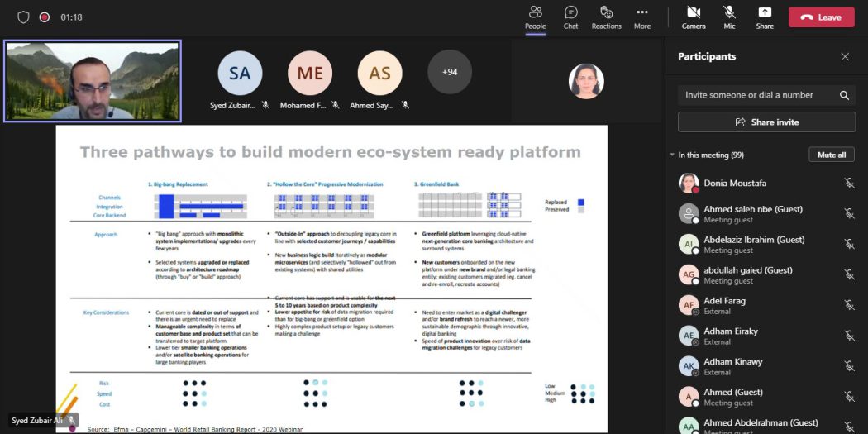868x434 pixels.
Task: Collapse the In this meeting list
Action: [x=672, y=155]
